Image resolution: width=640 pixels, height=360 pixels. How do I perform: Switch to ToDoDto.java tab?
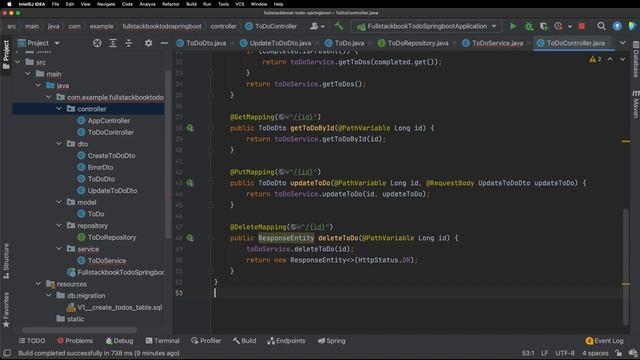201,43
